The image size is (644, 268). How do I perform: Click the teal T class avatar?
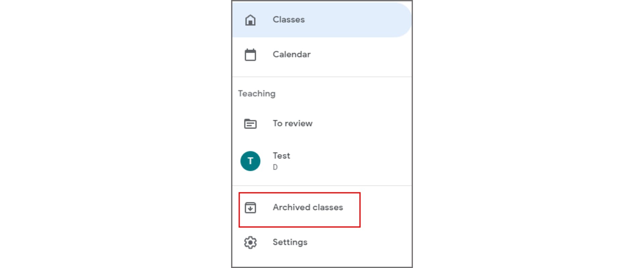click(250, 161)
